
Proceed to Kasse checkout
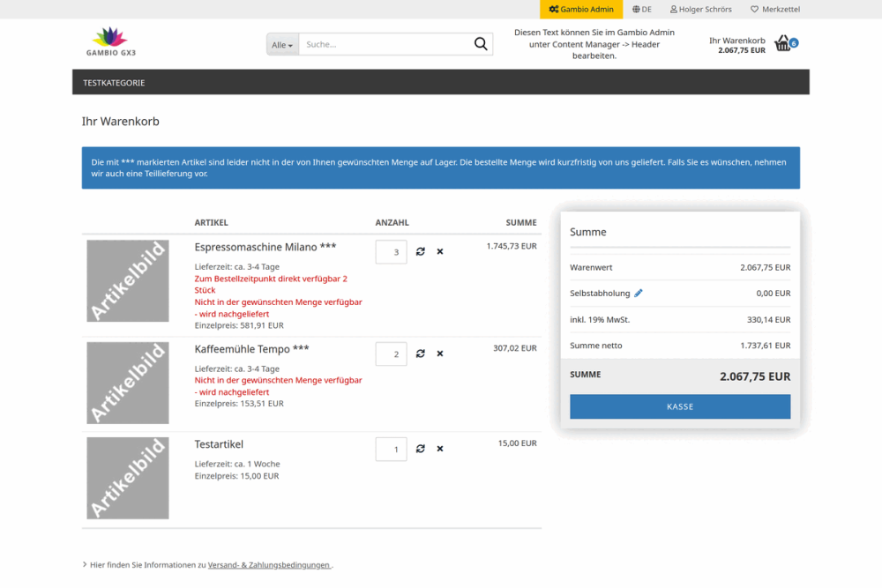pyautogui.click(x=680, y=406)
